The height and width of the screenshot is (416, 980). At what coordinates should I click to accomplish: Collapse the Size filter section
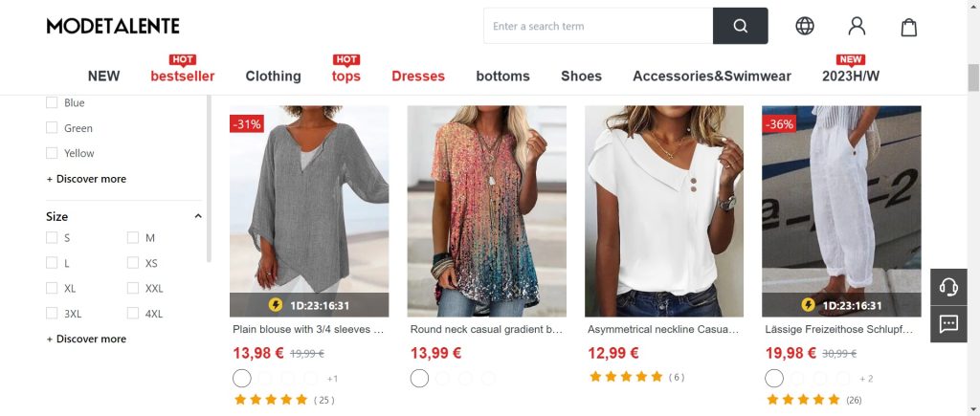point(198,216)
